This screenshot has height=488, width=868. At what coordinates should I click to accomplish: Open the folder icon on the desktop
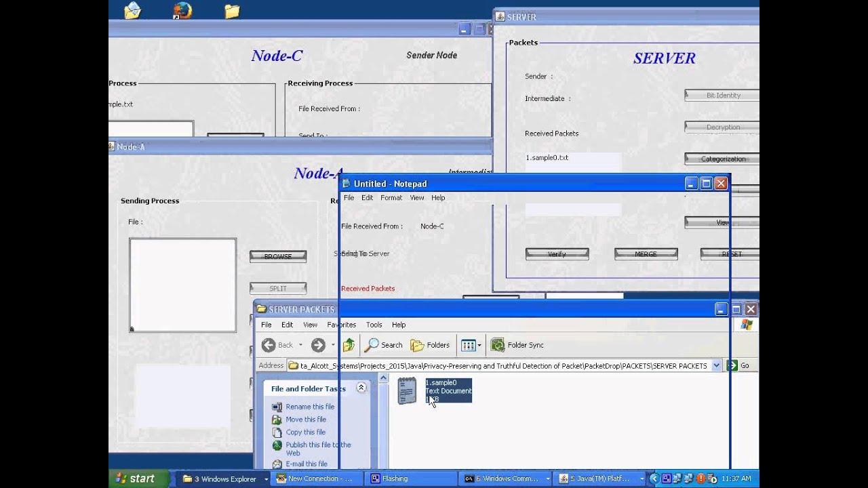(232, 11)
